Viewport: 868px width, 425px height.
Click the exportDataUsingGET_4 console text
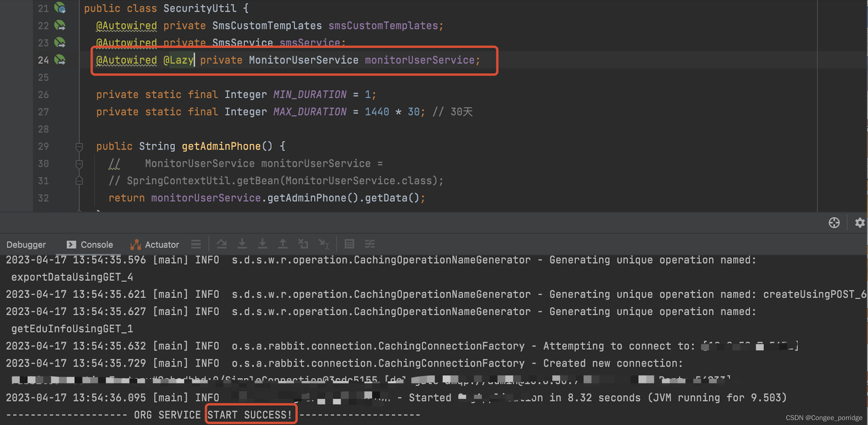(x=72, y=277)
